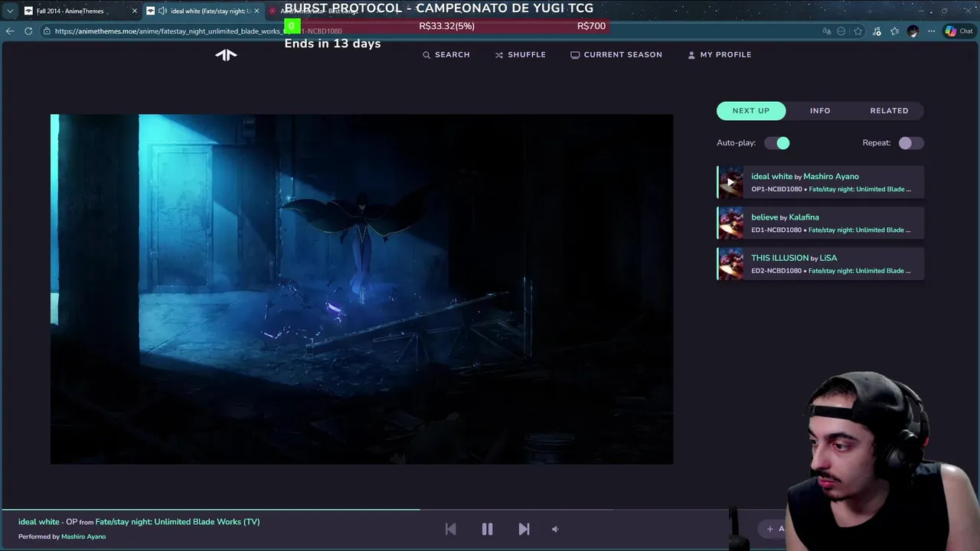The width and height of the screenshot is (980, 551).
Task: Refresh the browser page
Action: pos(28,31)
